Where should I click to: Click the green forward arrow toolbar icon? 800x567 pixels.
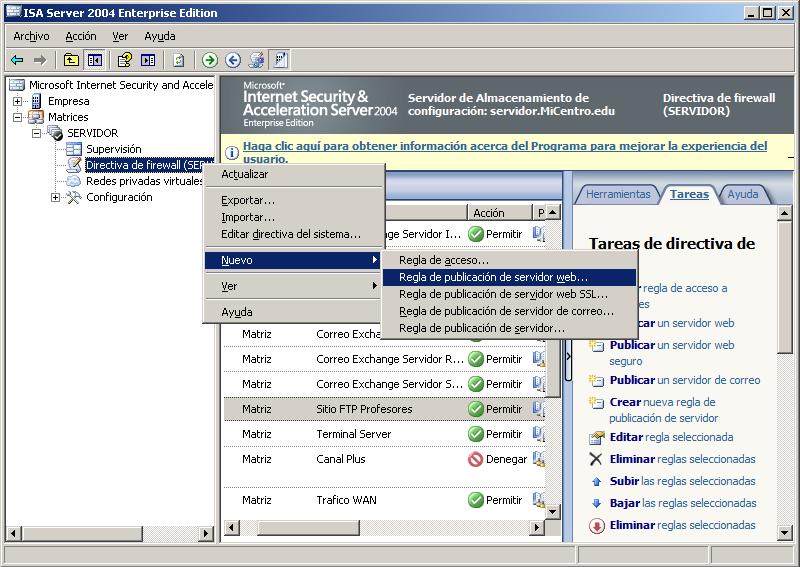(210, 60)
